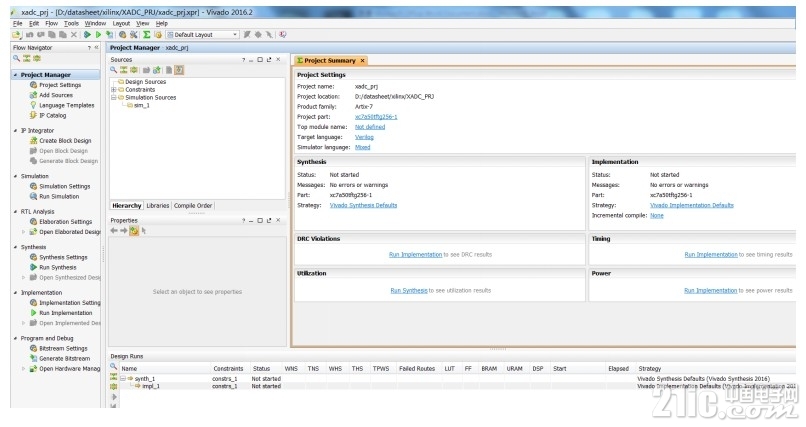Expand all in Flow Navigator
This screenshot has height=427, width=806.
point(37,59)
